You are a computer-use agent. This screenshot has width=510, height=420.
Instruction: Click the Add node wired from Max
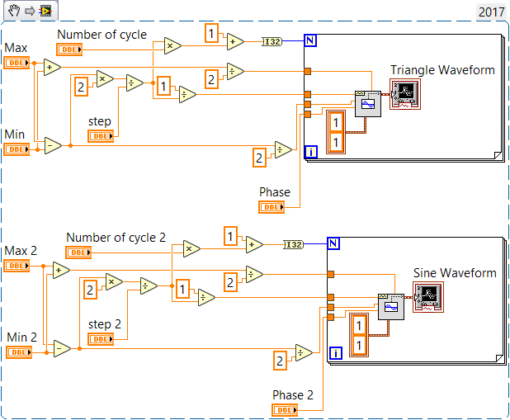[x=52, y=68]
